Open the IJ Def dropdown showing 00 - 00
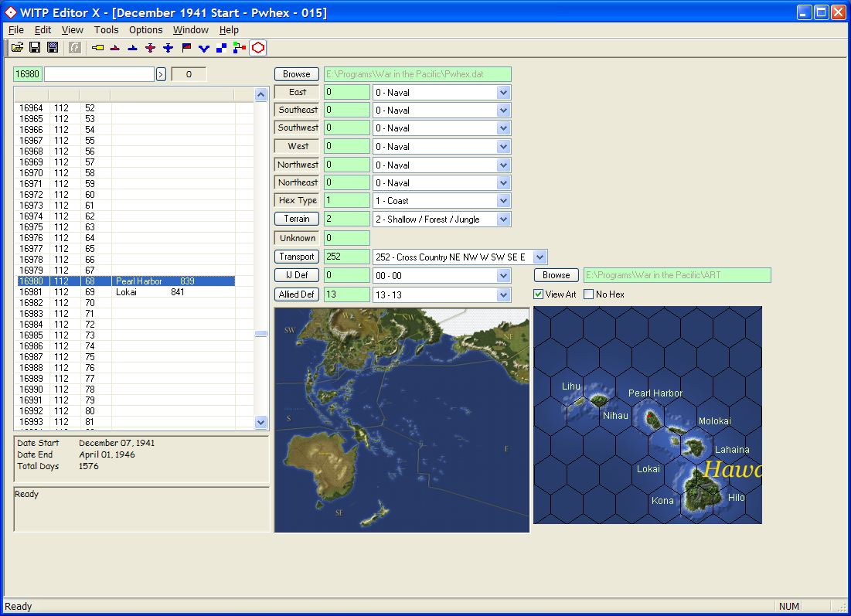The image size is (851, 616). (x=503, y=276)
